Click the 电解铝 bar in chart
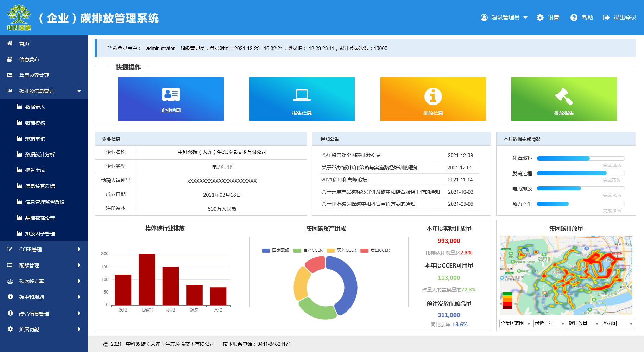 click(147, 279)
